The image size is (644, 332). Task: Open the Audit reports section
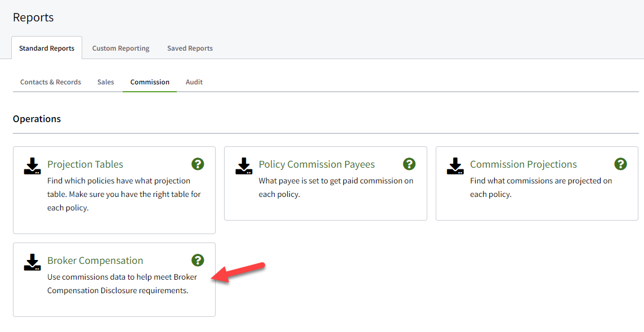194,82
